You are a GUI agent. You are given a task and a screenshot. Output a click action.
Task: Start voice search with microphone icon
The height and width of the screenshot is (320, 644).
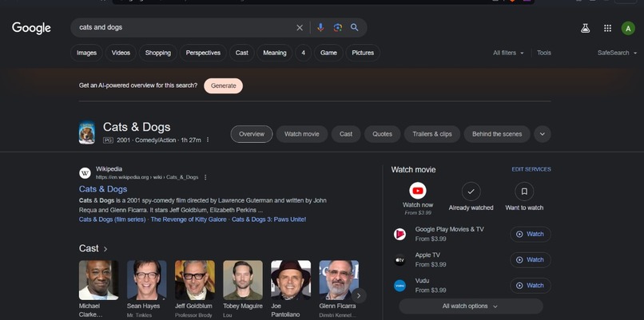[320, 27]
